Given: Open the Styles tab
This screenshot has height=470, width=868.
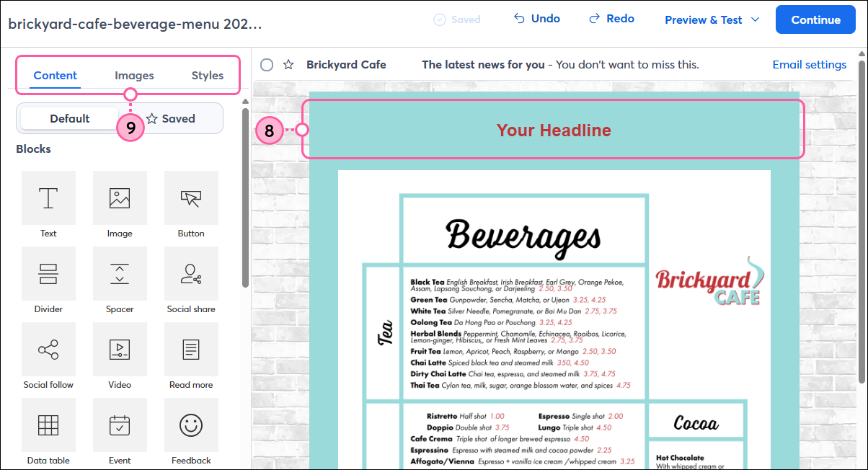Looking at the screenshot, I should [208, 75].
